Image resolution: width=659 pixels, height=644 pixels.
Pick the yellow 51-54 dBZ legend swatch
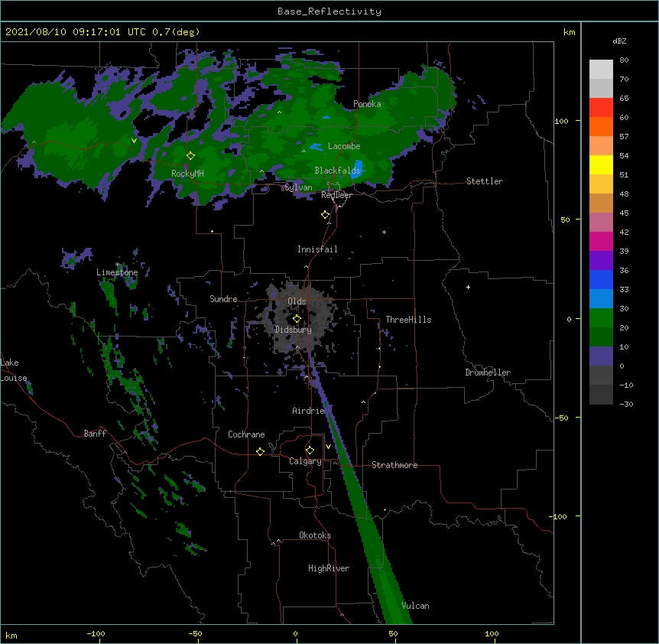(601, 164)
